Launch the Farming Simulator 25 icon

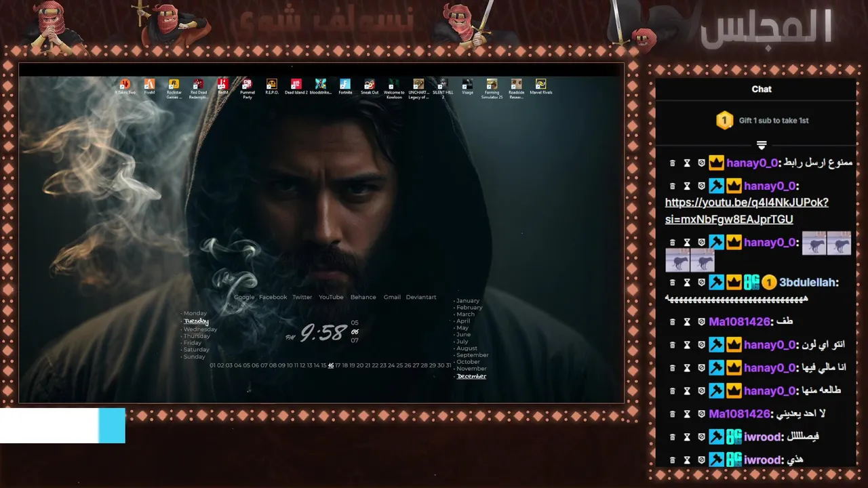[492, 89]
